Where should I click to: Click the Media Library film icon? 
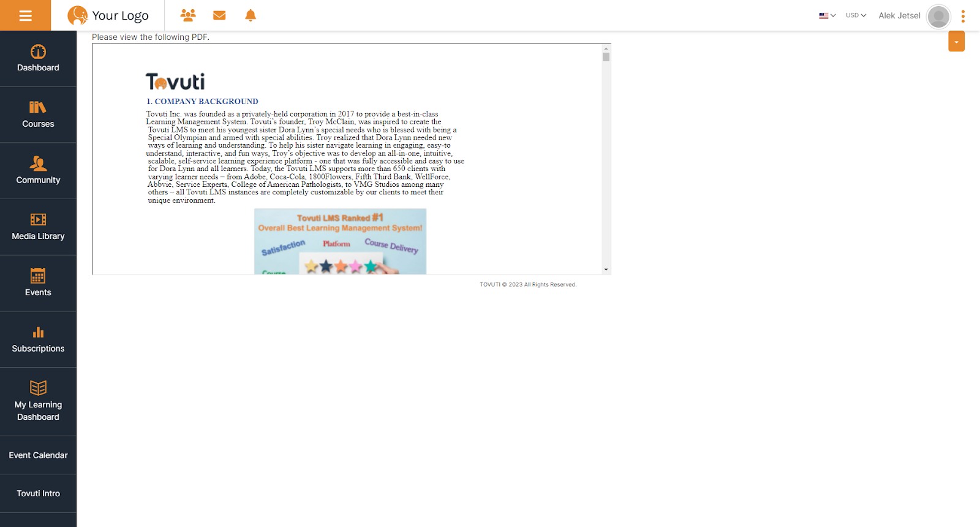pos(38,219)
